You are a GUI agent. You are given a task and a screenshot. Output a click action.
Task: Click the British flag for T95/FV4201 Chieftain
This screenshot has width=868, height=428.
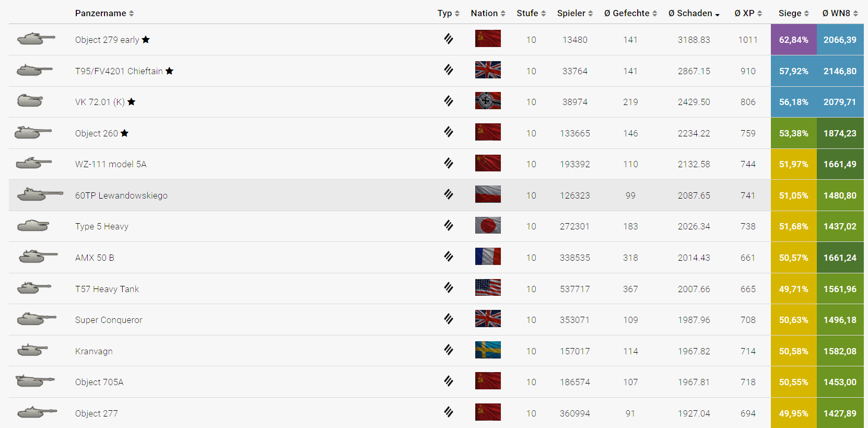tap(488, 70)
